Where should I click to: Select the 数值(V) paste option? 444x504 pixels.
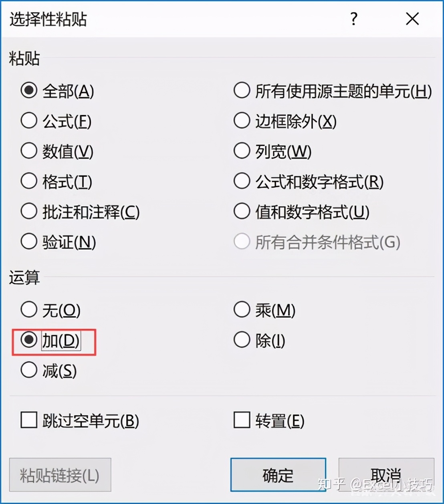point(29,151)
